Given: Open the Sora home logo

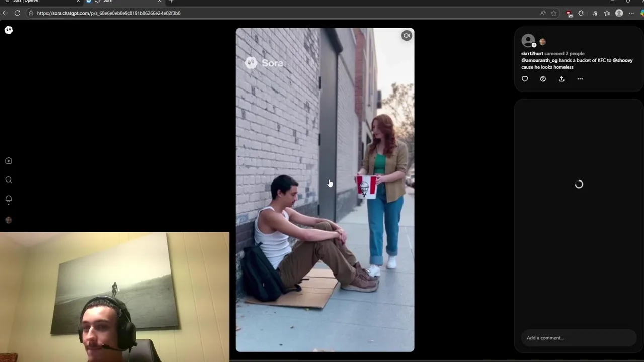Looking at the screenshot, I should (9, 30).
